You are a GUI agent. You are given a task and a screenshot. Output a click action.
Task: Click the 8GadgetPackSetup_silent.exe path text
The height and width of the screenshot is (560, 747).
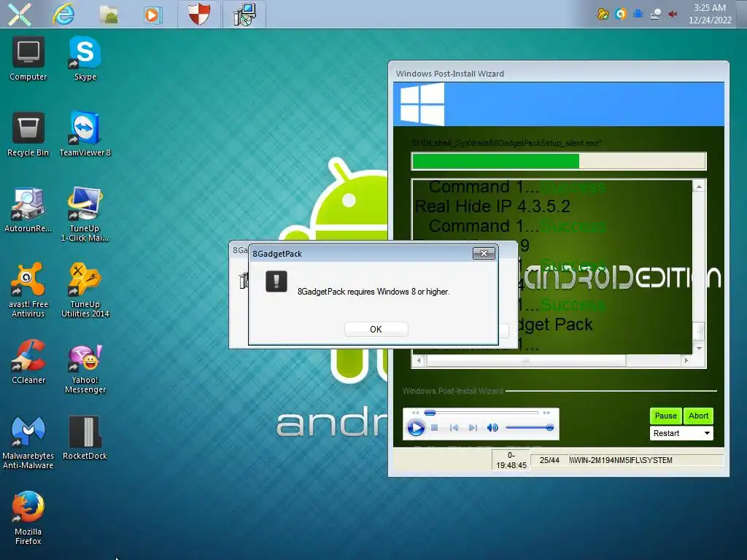point(506,143)
